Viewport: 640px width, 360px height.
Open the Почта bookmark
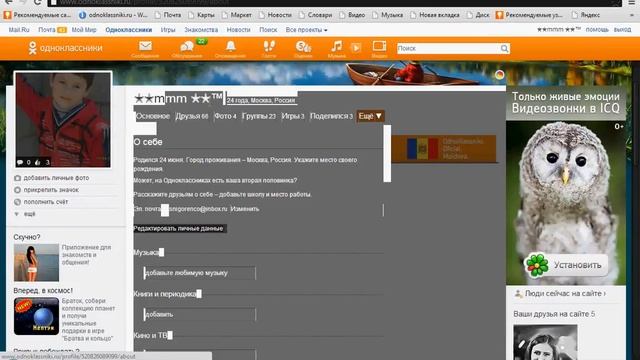click(168, 15)
